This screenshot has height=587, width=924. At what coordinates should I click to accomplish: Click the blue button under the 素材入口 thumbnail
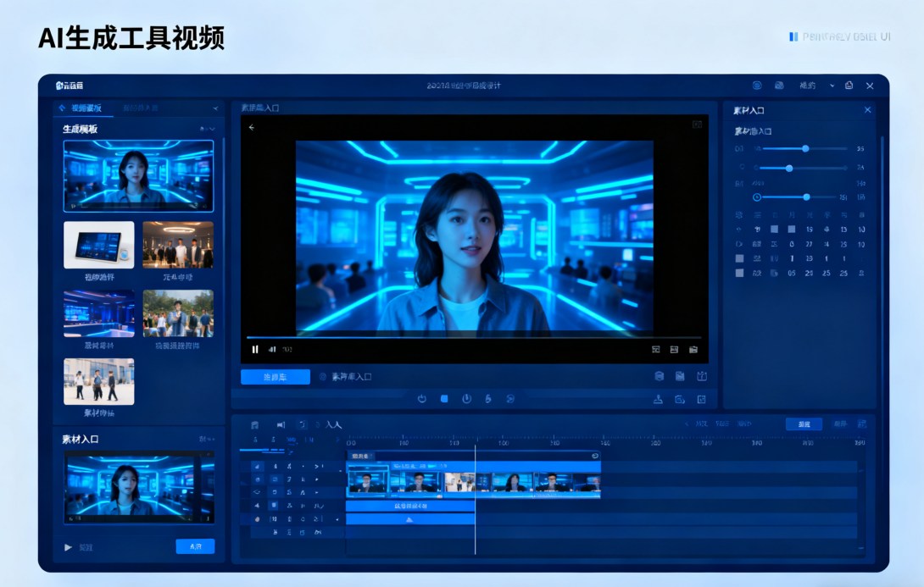pos(195,546)
